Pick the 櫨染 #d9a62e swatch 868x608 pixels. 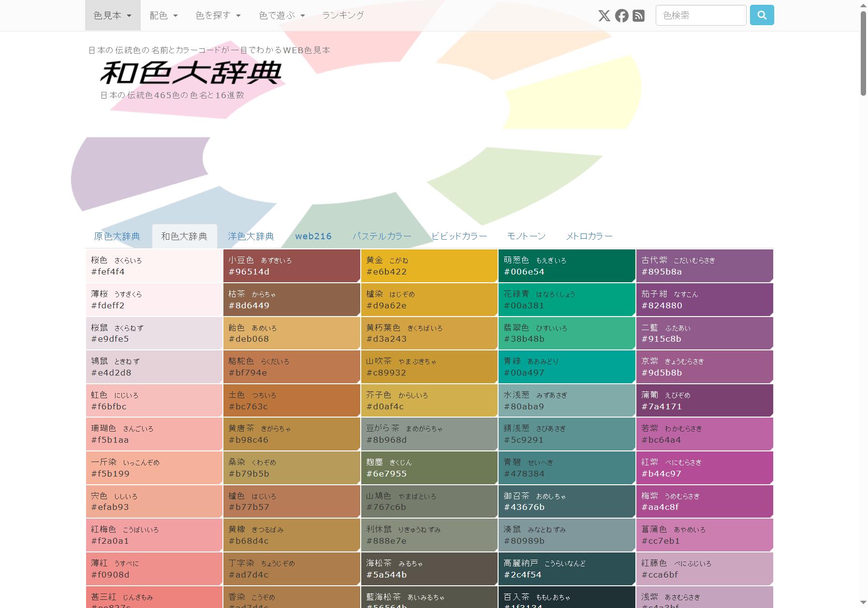coord(429,300)
